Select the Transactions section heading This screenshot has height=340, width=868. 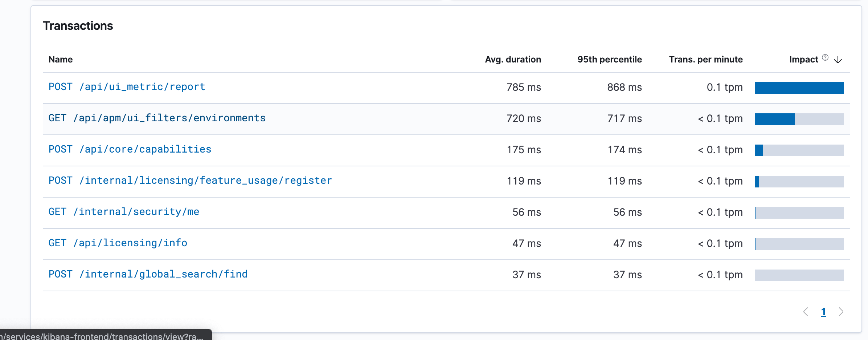point(78,26)
